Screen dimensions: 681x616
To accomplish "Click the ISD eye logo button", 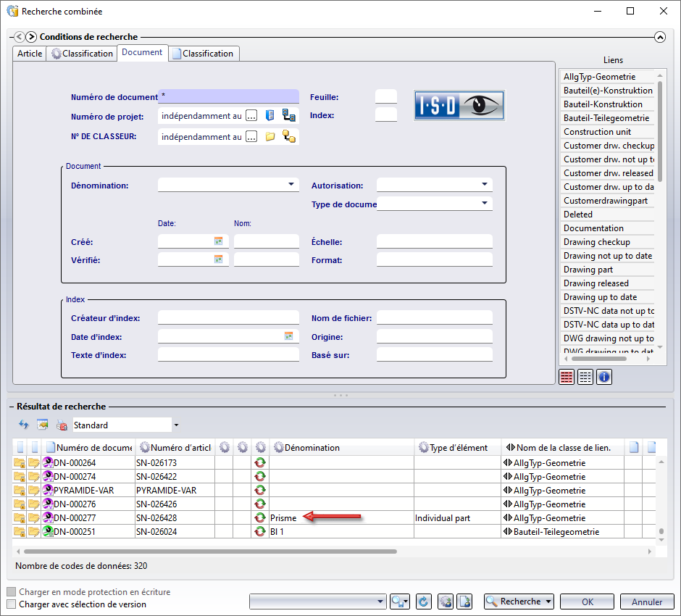I will pyautogui.click(x=459, y=105).
